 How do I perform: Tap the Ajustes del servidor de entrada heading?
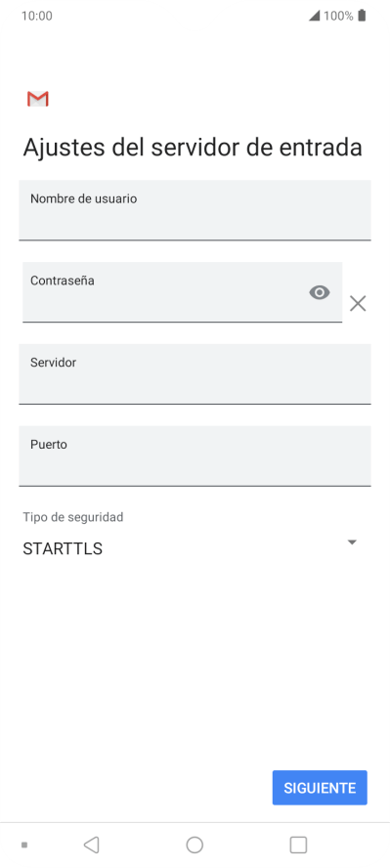(x=193, y=148)
